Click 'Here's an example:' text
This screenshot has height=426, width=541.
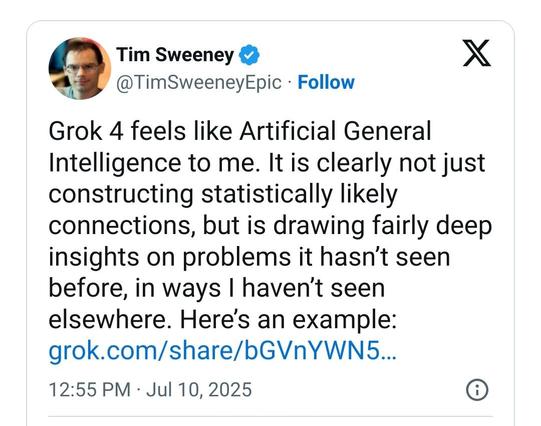[288, 320]
